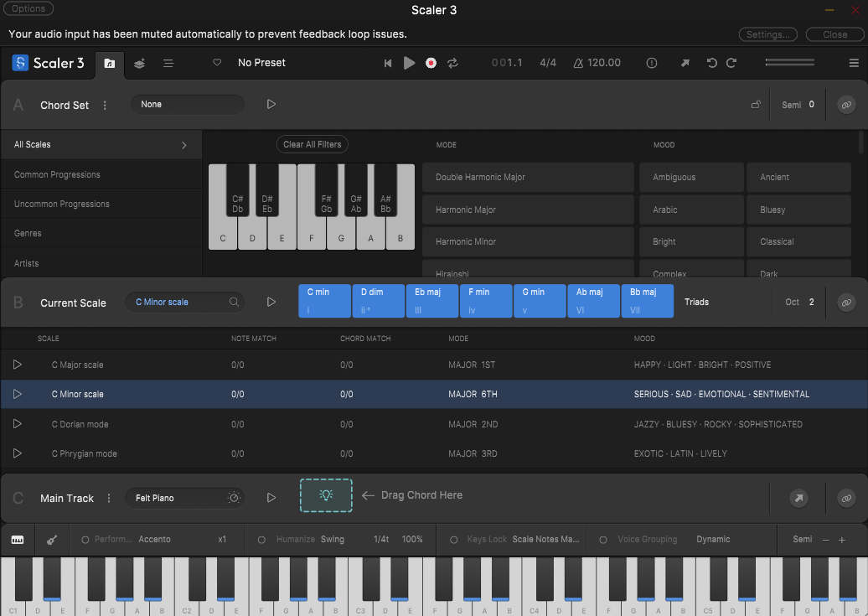Viewport: 868px width, 616px height.
Task: Favorite the preset with heart icon
Action: tap(217, 63)
